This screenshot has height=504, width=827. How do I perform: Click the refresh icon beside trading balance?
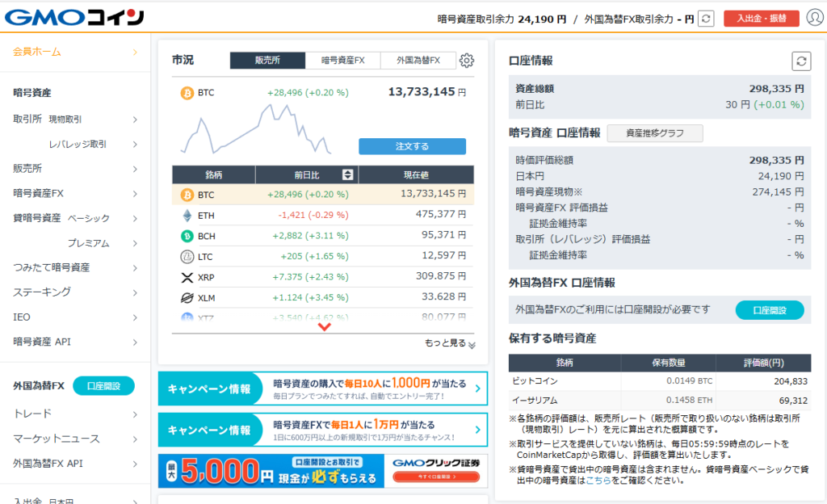click(x=706, y=19)
